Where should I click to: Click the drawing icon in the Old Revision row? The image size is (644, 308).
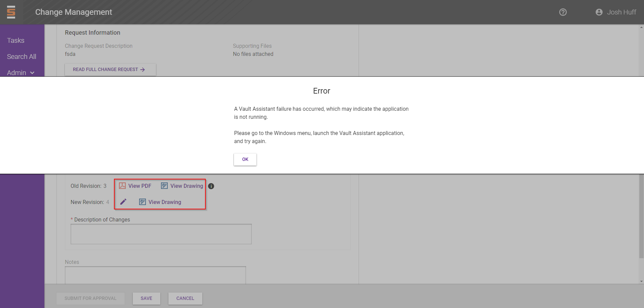pos(164,186)
